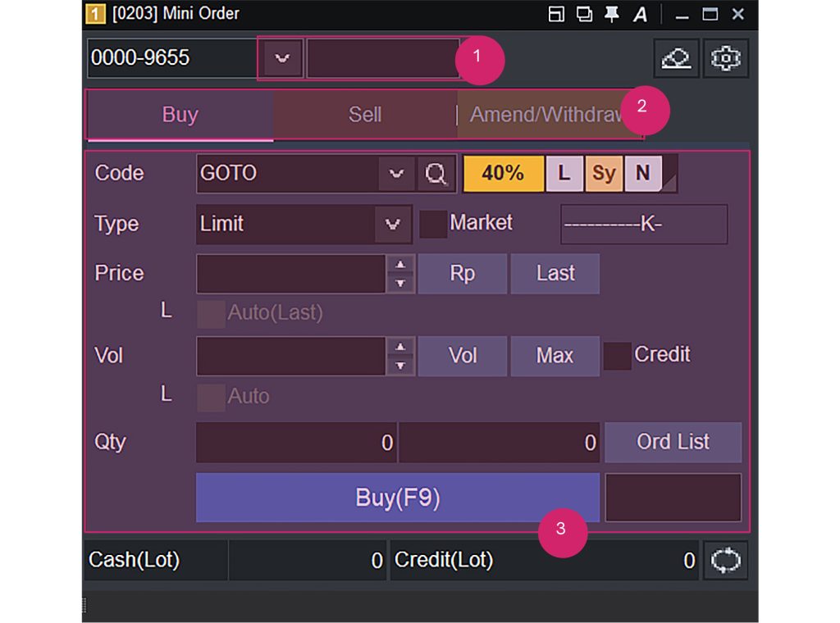Decrease price with the down arrow
The height and width of the screenshot is (623, 840).
click(x=400, y=284)
